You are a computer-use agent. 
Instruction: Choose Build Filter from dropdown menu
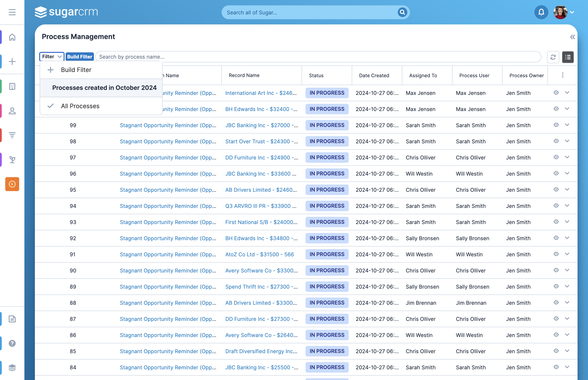pyautogui.click(x=101, y=70)
